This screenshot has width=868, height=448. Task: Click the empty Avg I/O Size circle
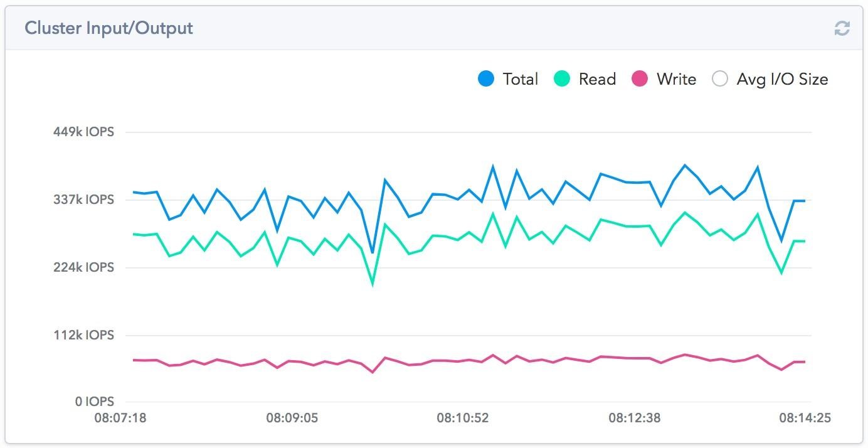[x=720, y=78]
